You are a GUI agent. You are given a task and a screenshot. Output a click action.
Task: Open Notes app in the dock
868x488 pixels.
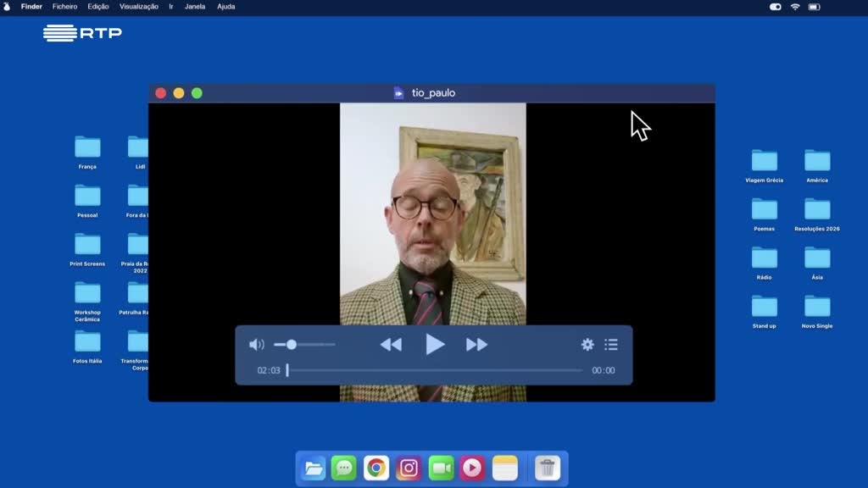pyautogui.click(x=505, y=468)
